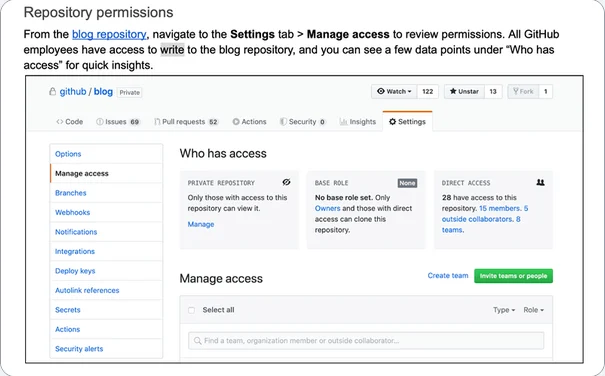Open the Role filter dropdown
This screenshot has height=376, width=605.
[534, 310]
